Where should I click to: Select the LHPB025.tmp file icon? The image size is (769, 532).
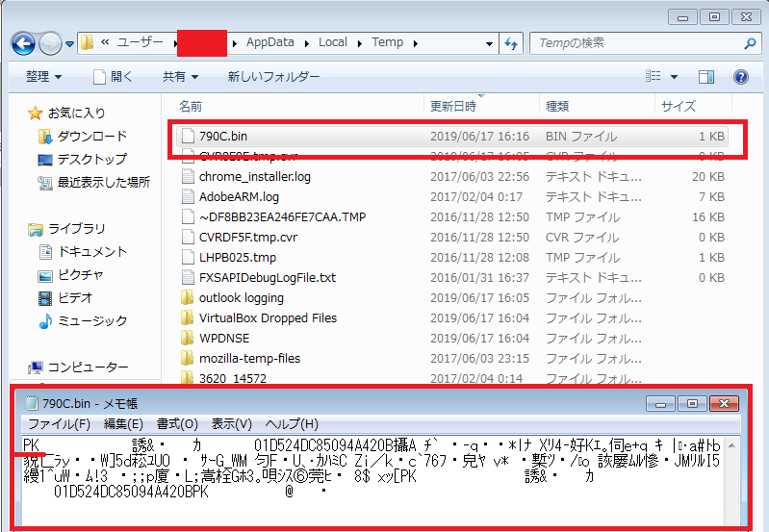click(x=188, y=257)
